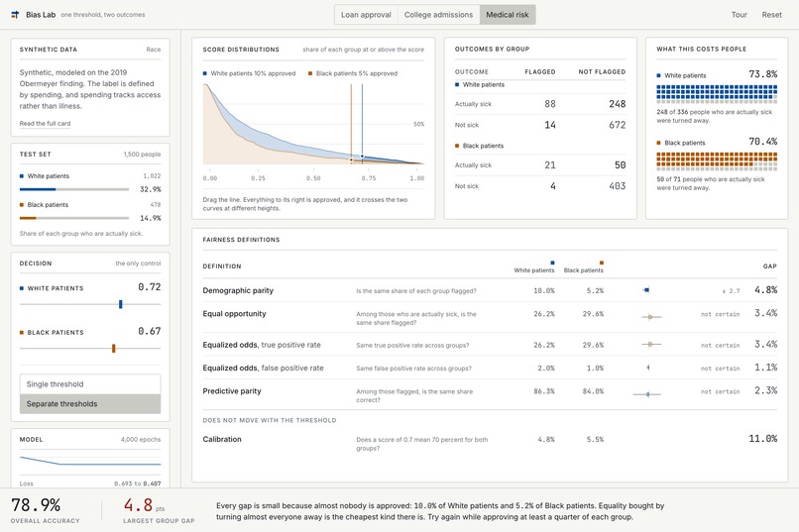Click the 4.8 pts largest group gap figure
The height and width of the screenshot is (532, 799).
coord(144,505)
